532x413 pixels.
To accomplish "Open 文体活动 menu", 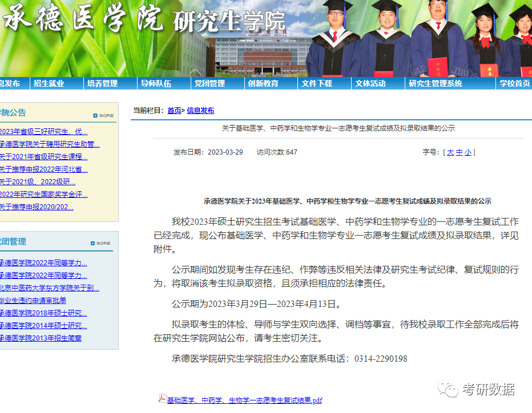I will [x=370, y=83].
